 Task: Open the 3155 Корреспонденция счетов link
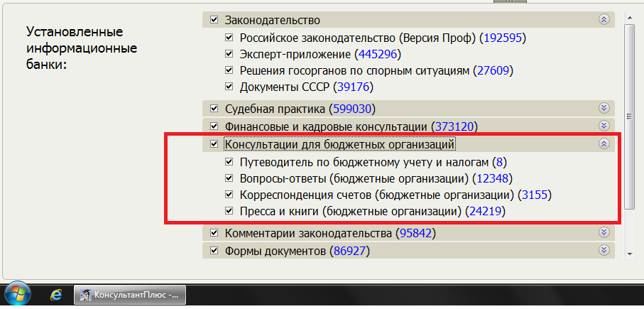535,195
